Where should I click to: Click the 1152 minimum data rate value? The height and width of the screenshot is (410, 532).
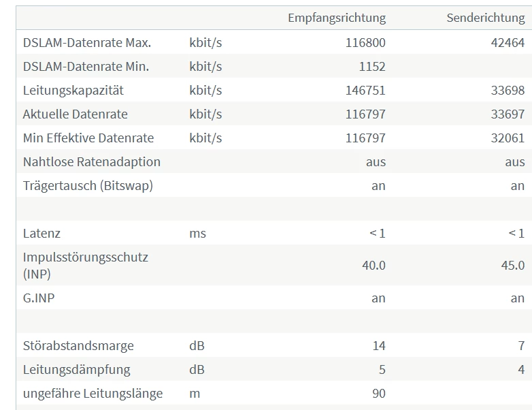(x=372, y=66)
